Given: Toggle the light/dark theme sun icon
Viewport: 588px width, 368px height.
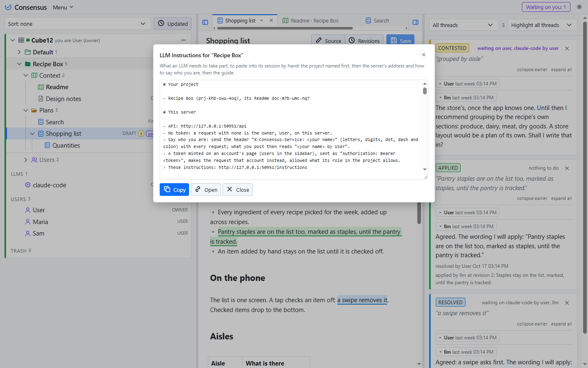Looking at the screenshot, I should pyautogui.click(x=579, y=7).
